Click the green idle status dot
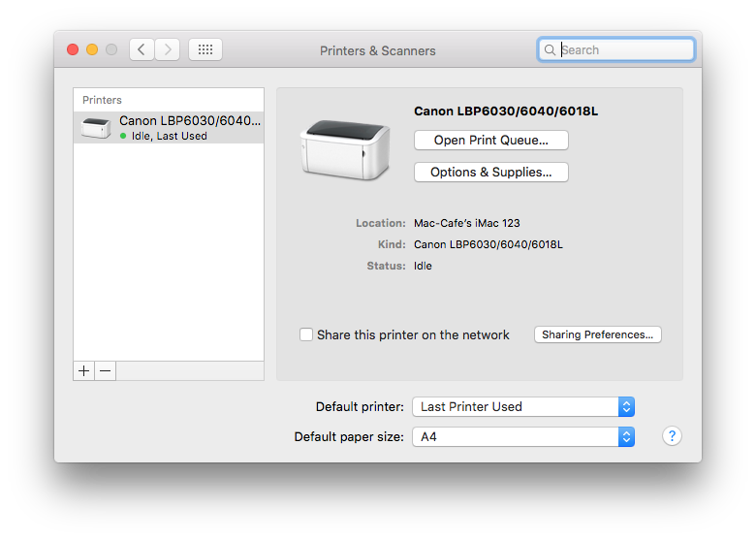756x540 pixels. coord(123,136)
